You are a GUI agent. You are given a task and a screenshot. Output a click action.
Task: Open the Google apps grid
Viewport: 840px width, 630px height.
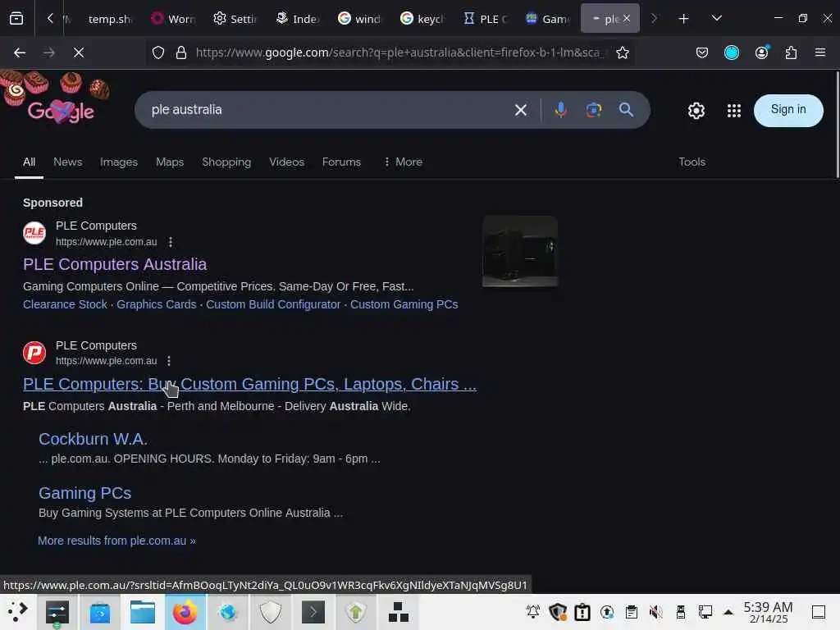coord(734,111)
